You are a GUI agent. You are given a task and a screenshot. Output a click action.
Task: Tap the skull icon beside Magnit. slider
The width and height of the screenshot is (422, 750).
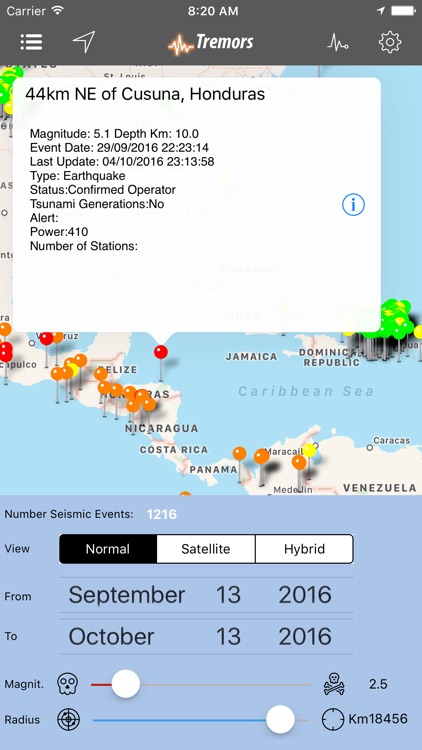coord(67,684)
